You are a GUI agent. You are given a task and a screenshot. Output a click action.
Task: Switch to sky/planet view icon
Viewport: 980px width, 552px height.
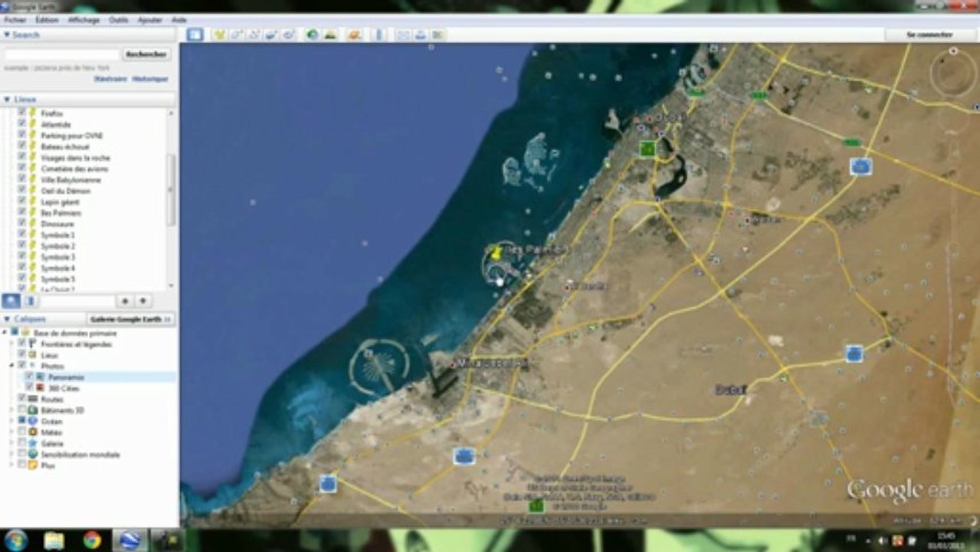click(x=354, y=34)
